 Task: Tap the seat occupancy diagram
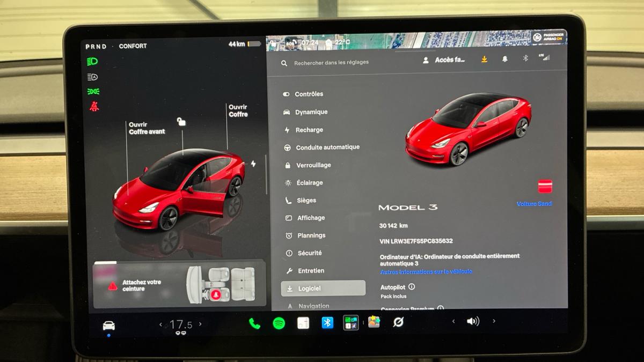tap(221, 284)
